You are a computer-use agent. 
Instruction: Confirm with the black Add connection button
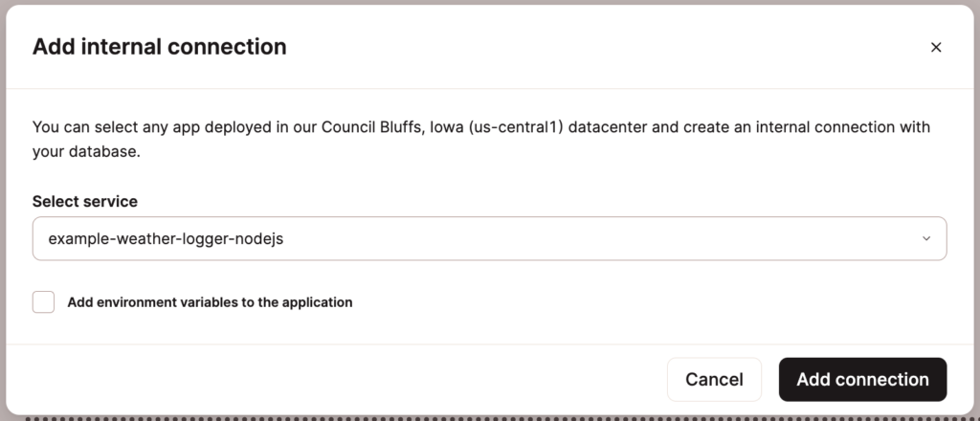pos(862,380)
